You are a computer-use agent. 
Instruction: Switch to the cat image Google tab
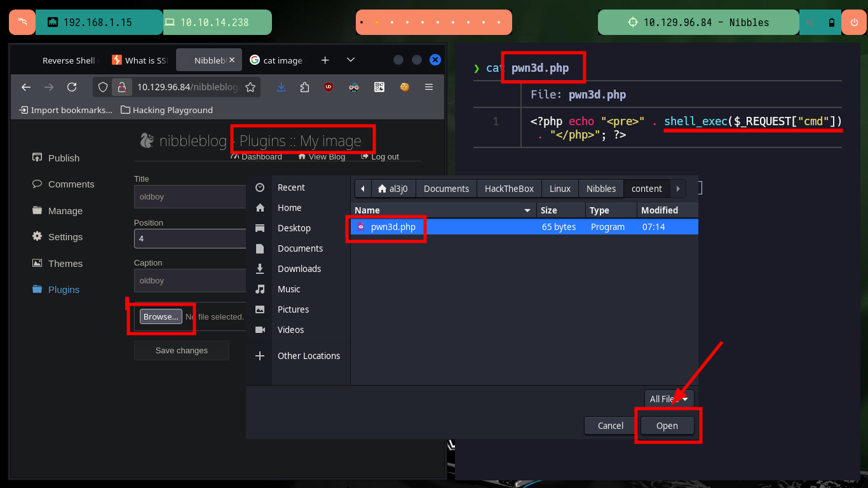(276, 60)
